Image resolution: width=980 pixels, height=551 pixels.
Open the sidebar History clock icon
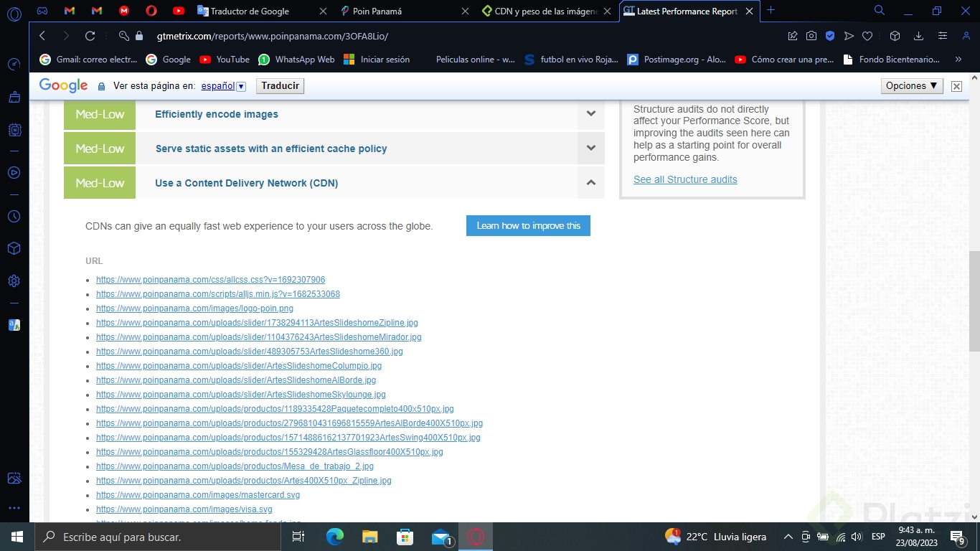tap(14, 215)
